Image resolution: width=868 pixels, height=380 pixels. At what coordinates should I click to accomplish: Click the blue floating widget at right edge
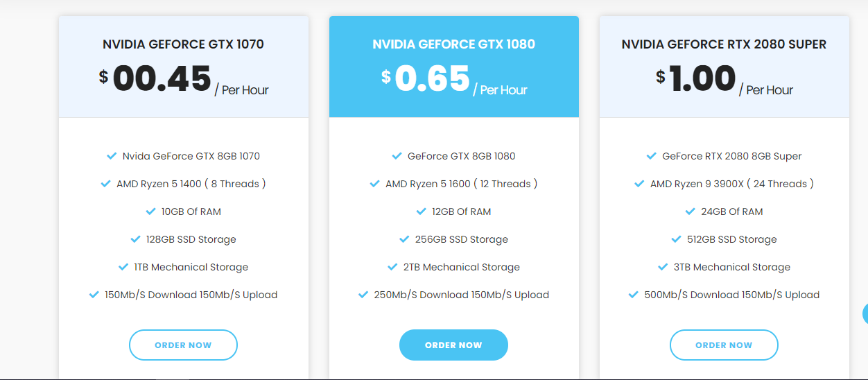(x=865, y=313)
